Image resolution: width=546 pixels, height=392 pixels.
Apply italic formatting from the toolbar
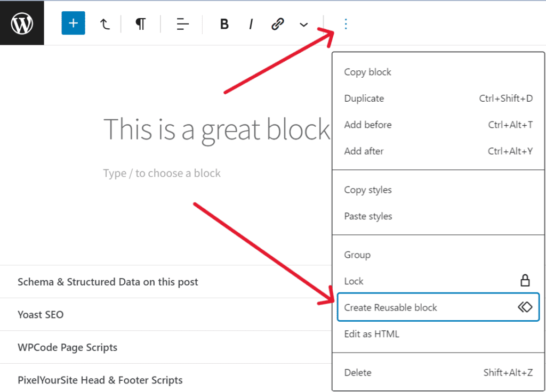[x=251, y=23]
